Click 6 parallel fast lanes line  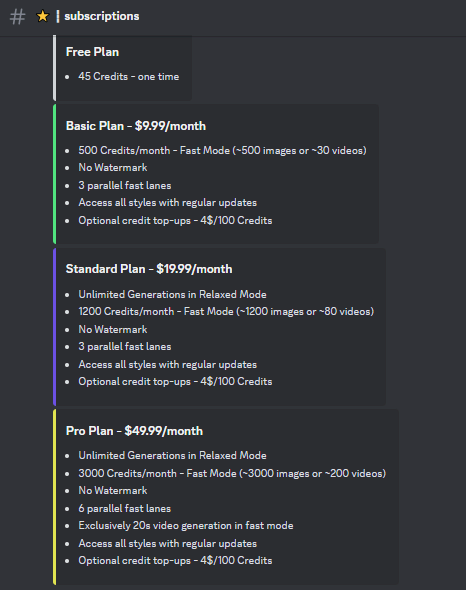click(x=125, y=508)
